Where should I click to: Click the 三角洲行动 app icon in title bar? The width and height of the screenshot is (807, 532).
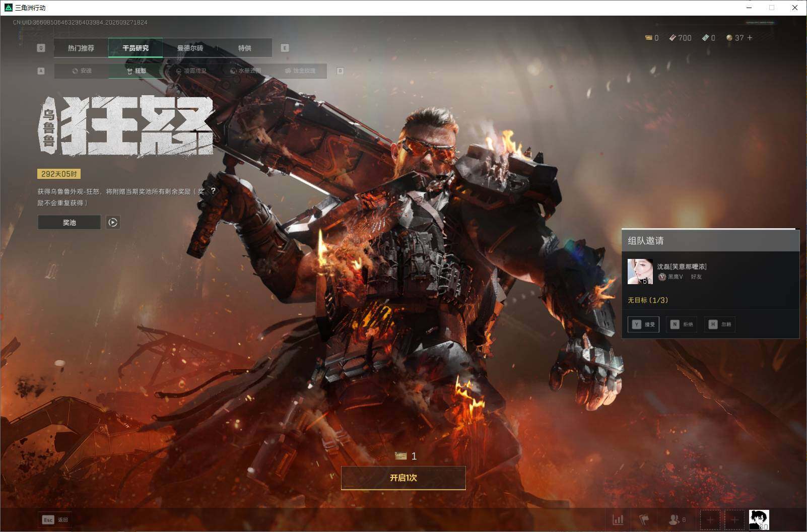(x=8, y=8)
